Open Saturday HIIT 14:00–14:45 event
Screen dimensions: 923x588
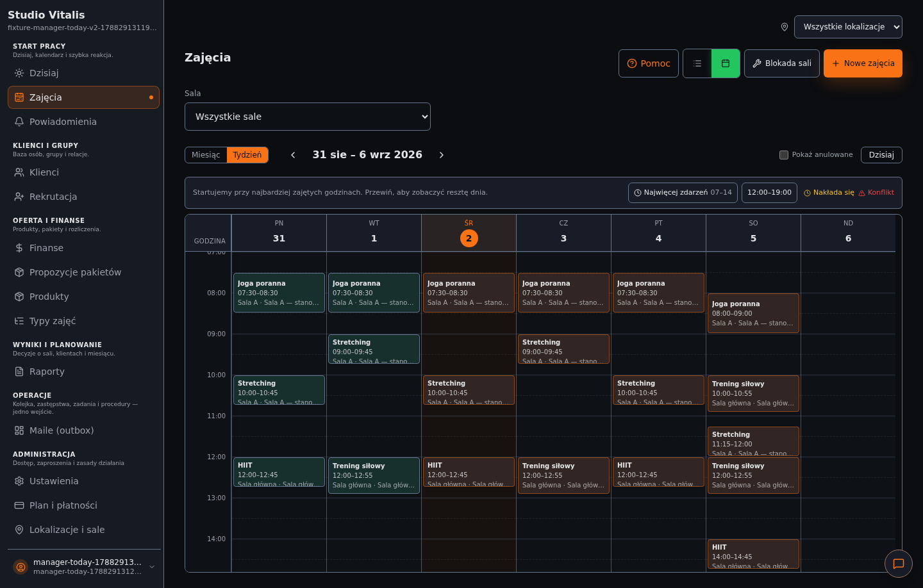pos(753,554)
